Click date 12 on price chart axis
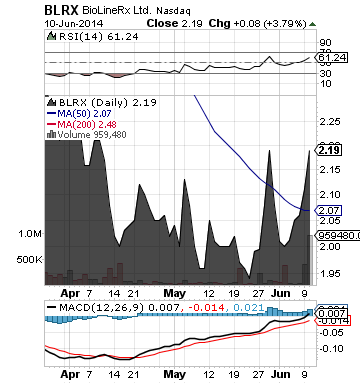This screenshot has height=384, width=360. pyautogui.click(x=209, y=294)
